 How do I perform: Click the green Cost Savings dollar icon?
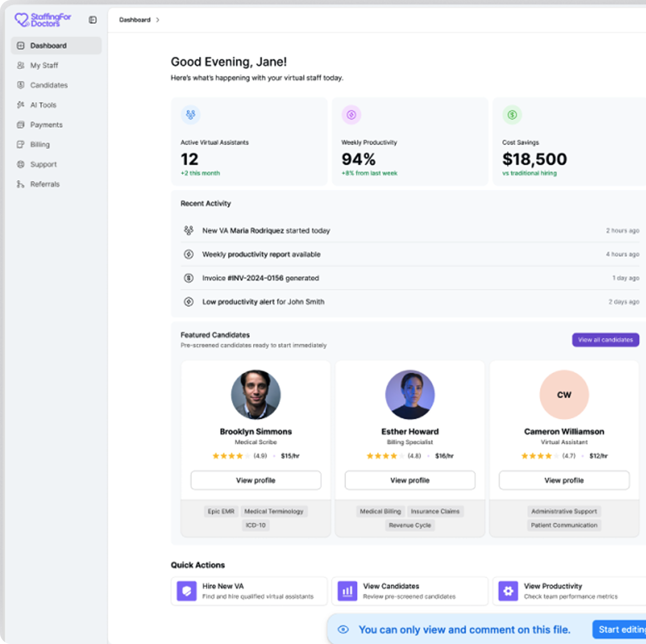512,115
